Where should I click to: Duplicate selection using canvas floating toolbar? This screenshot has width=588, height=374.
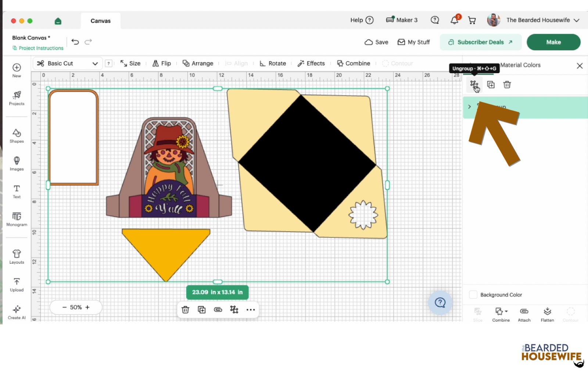click(202, 310)
